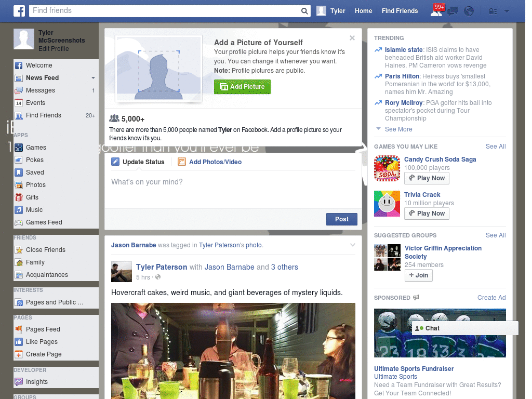Click the Like Pages thumbs-up icon
This screenshot has width=532, height=399.
click(19, 342)
